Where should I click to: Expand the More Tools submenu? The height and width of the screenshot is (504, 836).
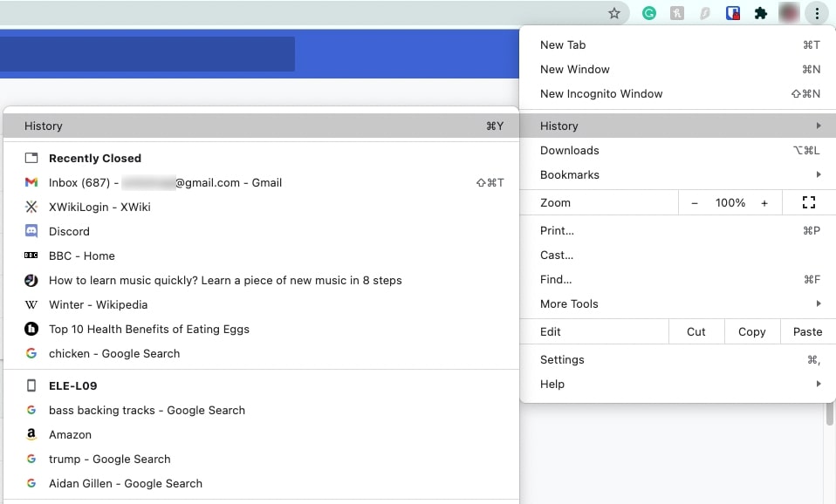click(678, 303)
